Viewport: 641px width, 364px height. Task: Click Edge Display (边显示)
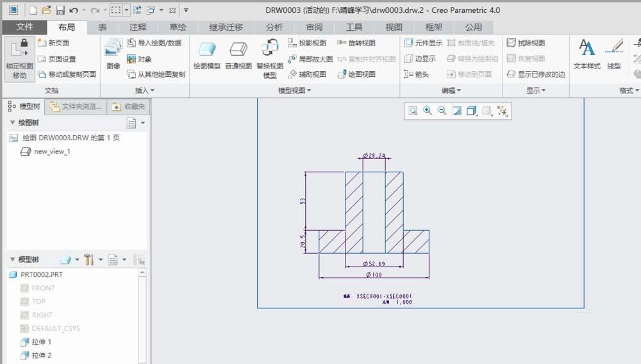[x=420, y=59]
